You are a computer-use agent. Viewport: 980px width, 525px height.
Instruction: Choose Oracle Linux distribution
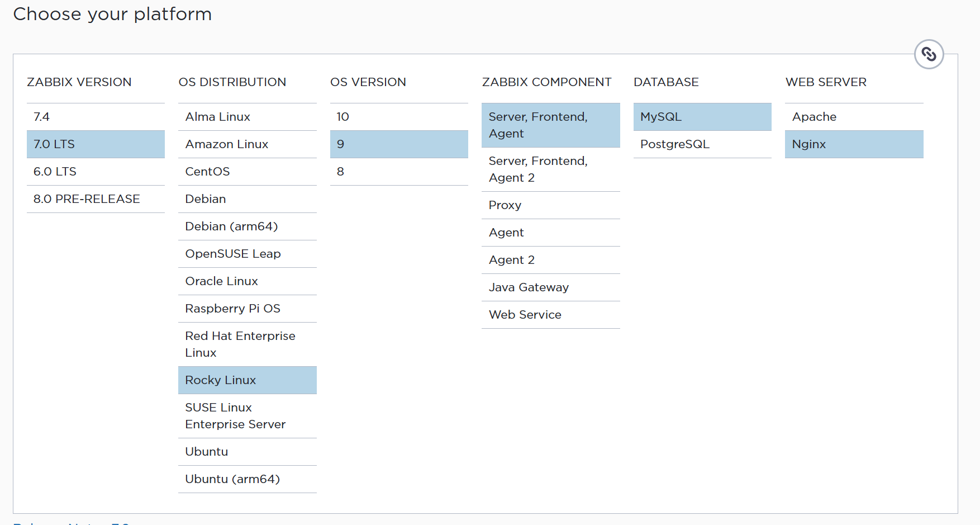[x=247, y=281]
